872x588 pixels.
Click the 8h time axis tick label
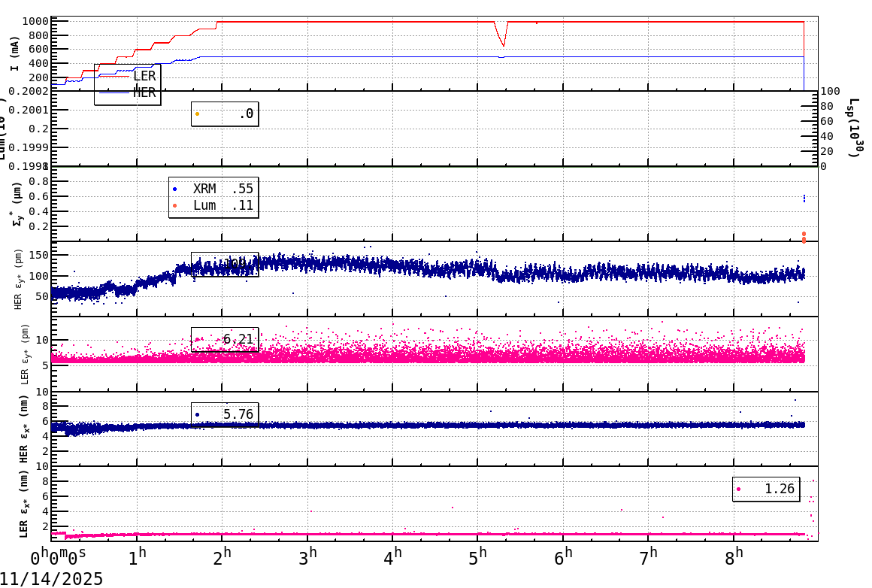coord(734,557)
